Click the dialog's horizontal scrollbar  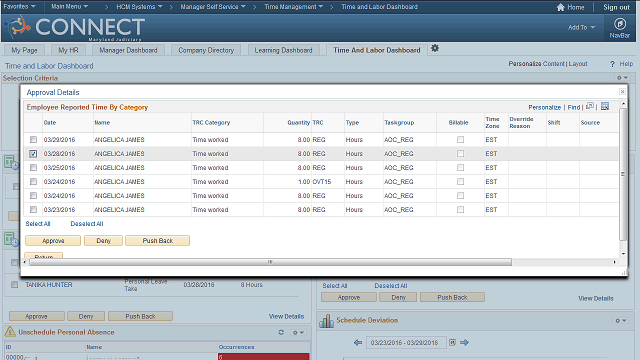click(x=270, y=262)
